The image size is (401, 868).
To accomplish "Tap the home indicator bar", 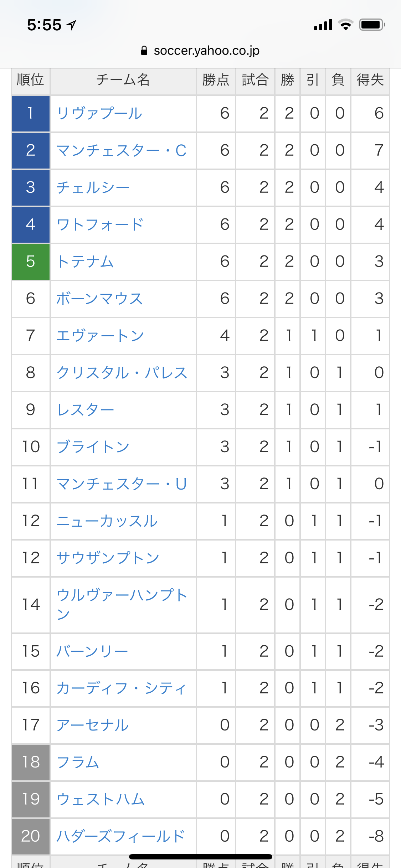I will click(200, 857).
